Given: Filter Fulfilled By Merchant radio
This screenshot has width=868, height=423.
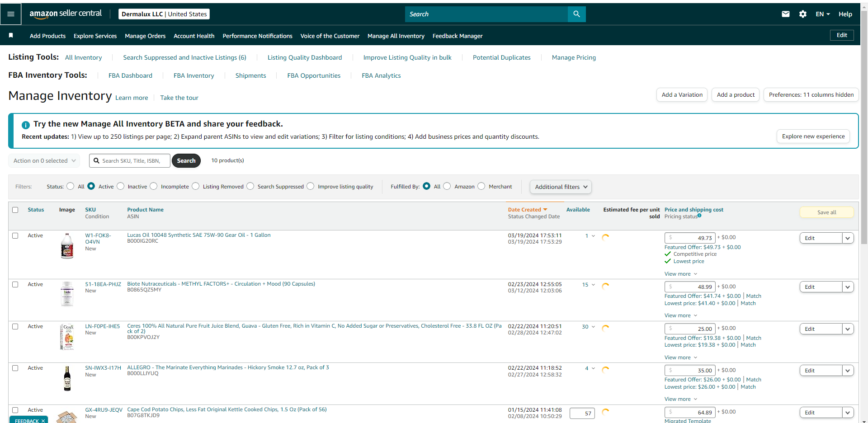Looking at the screenshot, I should (481, 186).
